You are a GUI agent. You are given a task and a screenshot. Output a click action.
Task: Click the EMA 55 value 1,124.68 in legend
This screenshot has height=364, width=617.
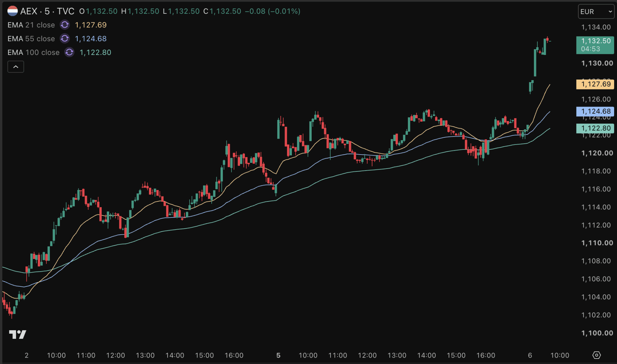point(91,39)
